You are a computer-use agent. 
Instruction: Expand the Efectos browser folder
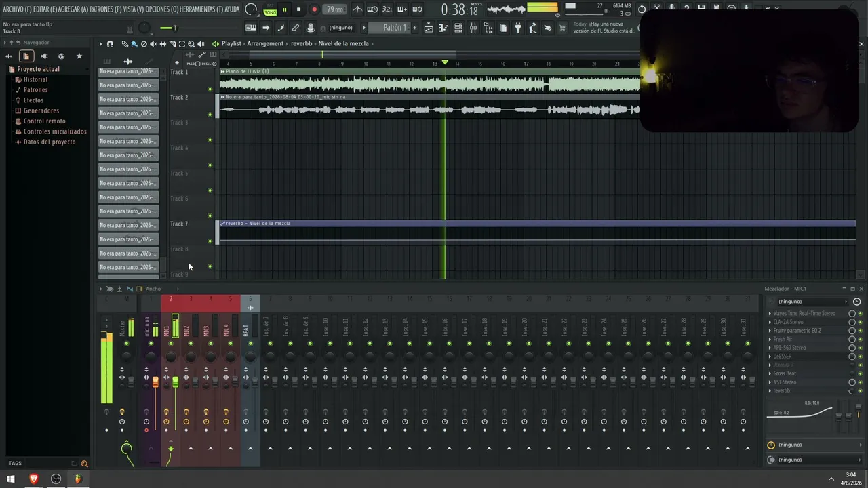pyautogui.click(x=33, y=100)
